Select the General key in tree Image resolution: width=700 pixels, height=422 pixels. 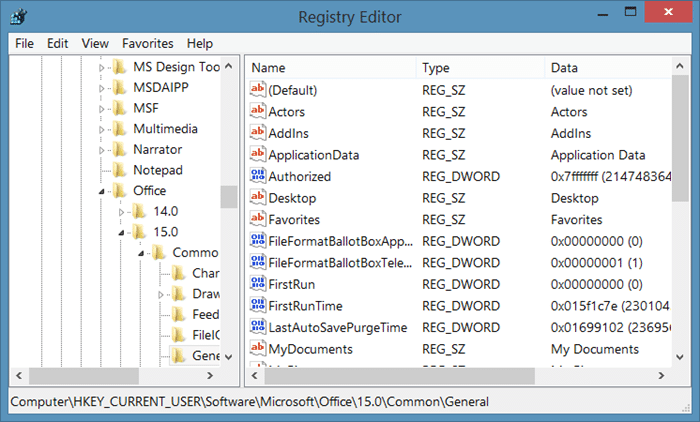204,355
